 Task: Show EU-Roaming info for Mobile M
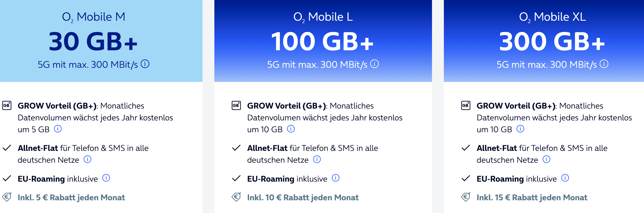point(106,178)
